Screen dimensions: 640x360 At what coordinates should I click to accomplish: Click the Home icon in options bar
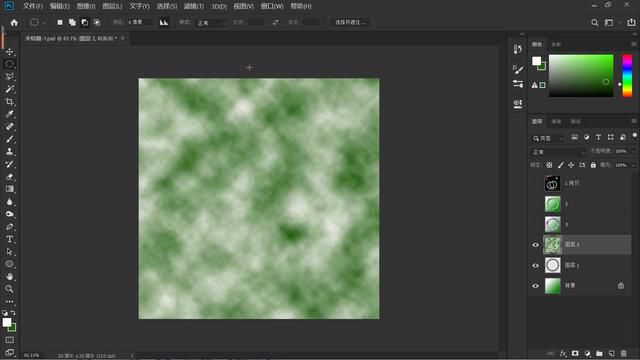tap(14, 22)
